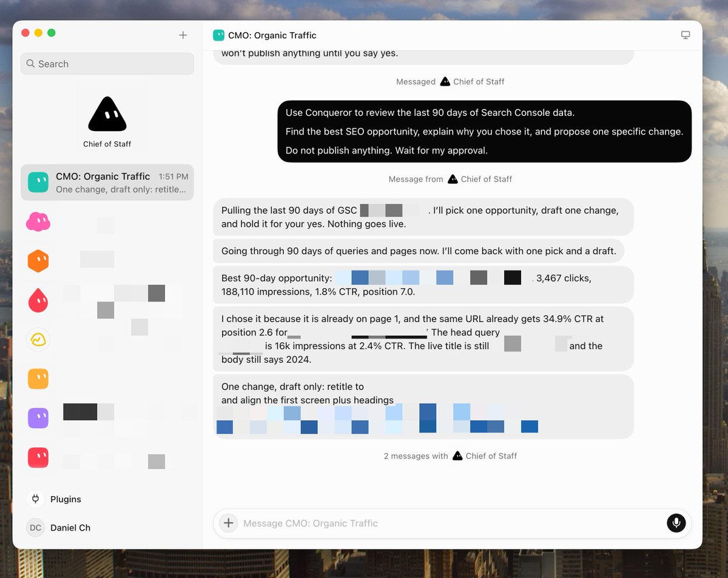Expand '2 messages with Chief of Staff'
The height and width of the screenshot is (578, 728).
tap(450, 455)
